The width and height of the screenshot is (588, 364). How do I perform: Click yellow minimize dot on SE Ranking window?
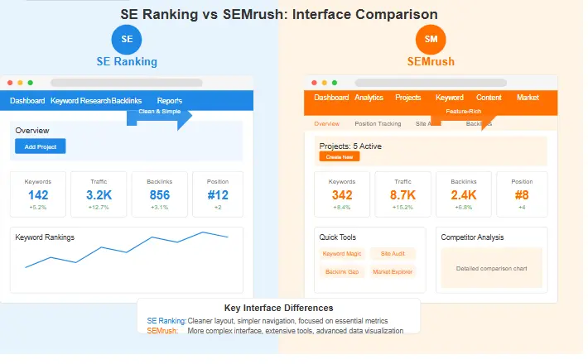coord(20,83)
